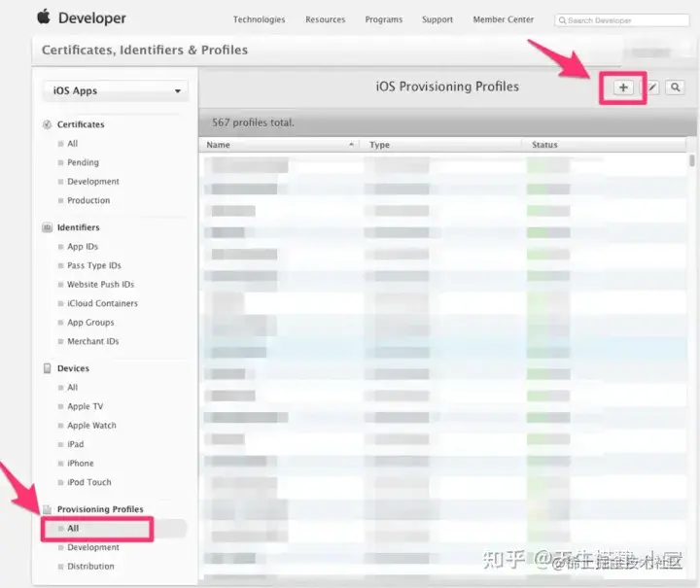Image resolution: width=700 pixels, height=588 pixels.
Task: Open Website Push IDs list
Action: coord(100,285)
